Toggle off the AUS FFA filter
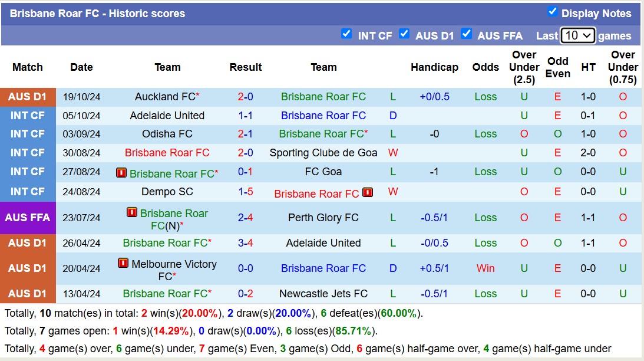The image size is (644, 361). pyautogui.click(x=467, y=35)
